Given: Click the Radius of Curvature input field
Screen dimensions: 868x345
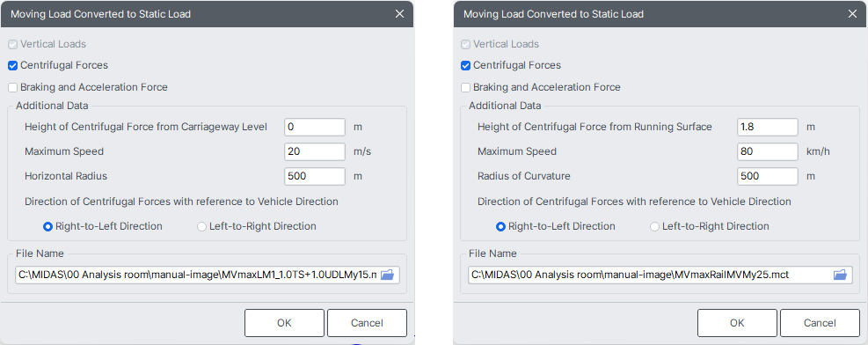Looking at the screenshot, I should (768, 177).
